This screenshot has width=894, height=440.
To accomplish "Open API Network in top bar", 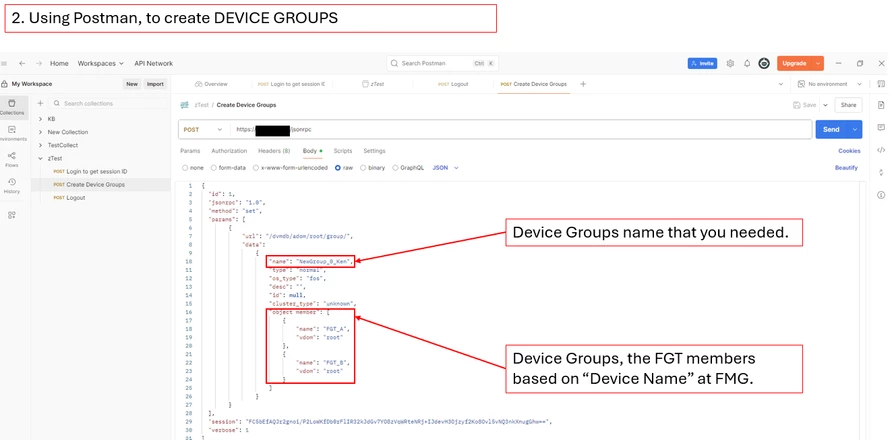I will click(153, 63).
